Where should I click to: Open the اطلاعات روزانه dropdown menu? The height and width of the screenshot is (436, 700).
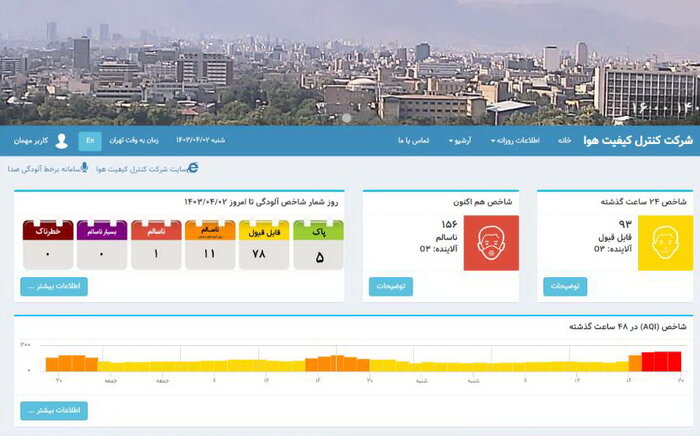pyautogui.click(x=515, y=141)
